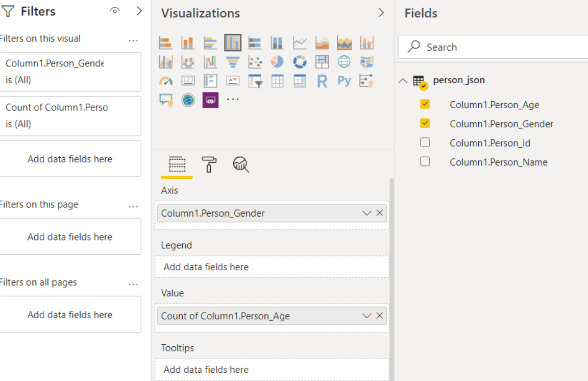Image resolution: width=588 pixels, height=381 pixels.
Task: Check the Column1.Person_Name field
Action: coord(425,161)
